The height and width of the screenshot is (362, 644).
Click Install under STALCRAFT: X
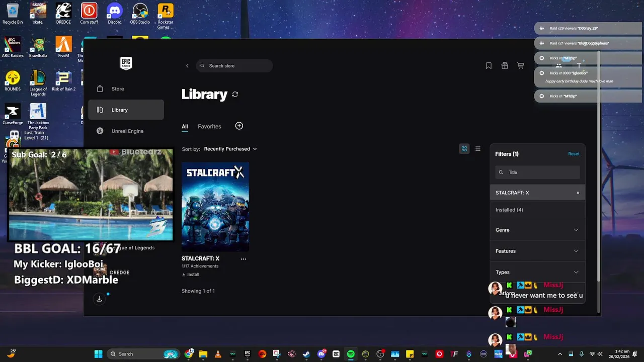coord(191,275)
